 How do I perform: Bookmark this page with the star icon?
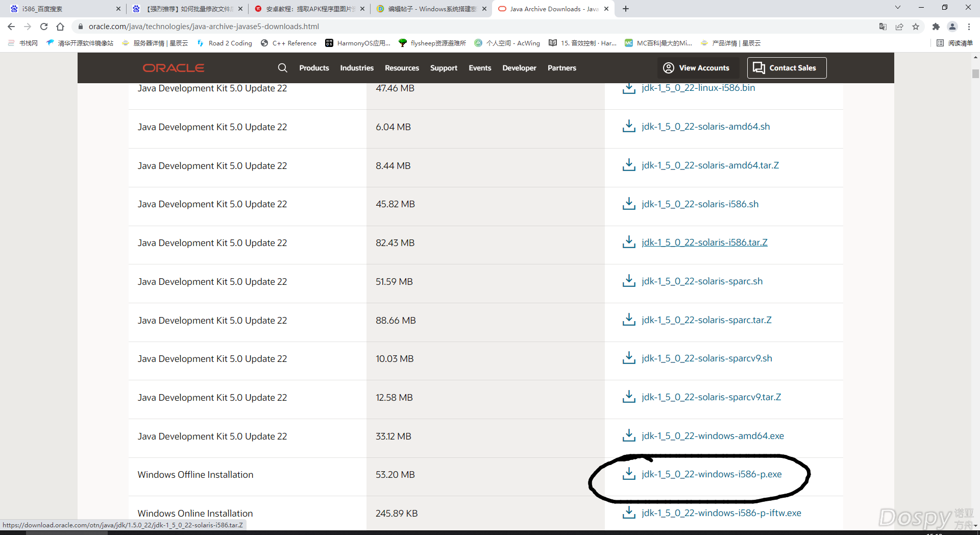(916, 27)
